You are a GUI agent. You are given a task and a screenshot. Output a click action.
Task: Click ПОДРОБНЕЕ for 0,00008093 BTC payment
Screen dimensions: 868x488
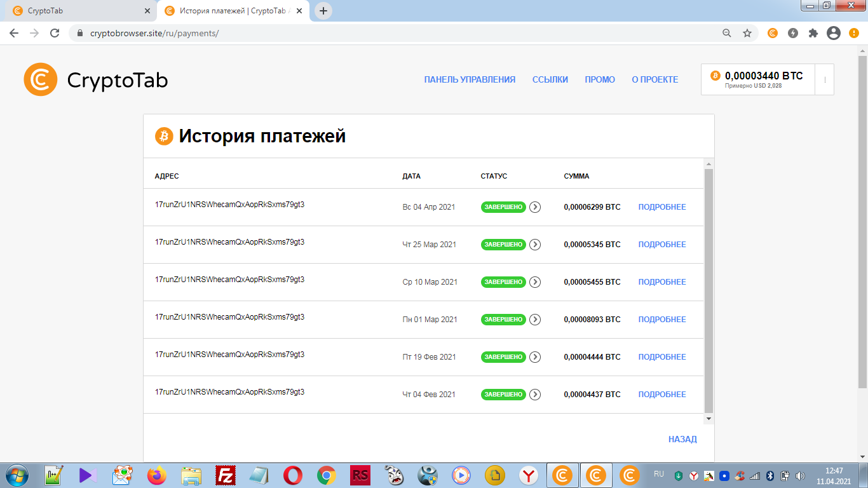(x=662, y=320)
